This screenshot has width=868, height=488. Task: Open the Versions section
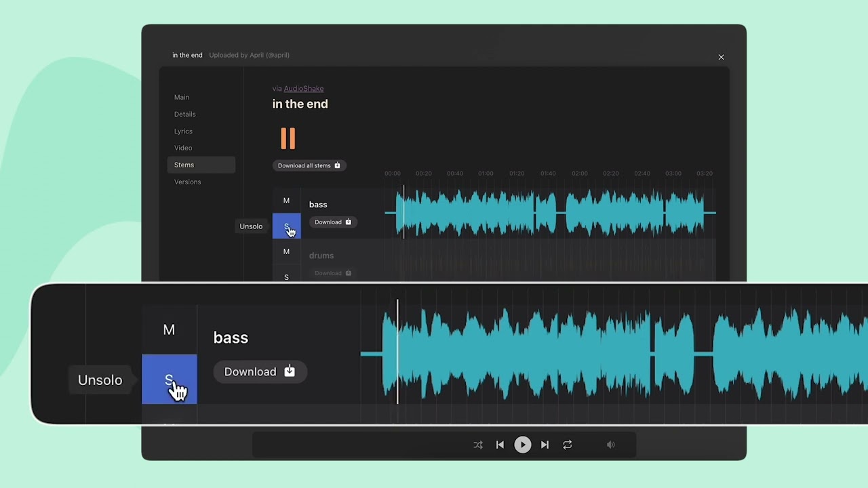tap(187, 182)
